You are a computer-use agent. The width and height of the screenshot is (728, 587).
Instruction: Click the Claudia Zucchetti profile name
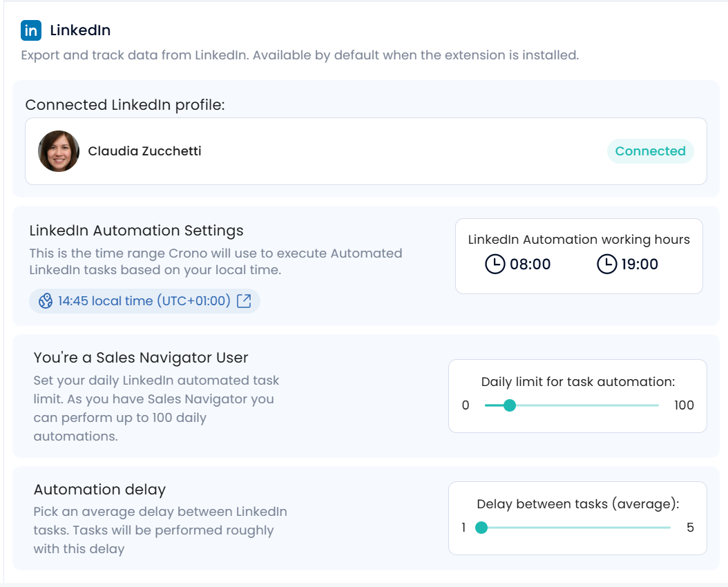(144, 151)
